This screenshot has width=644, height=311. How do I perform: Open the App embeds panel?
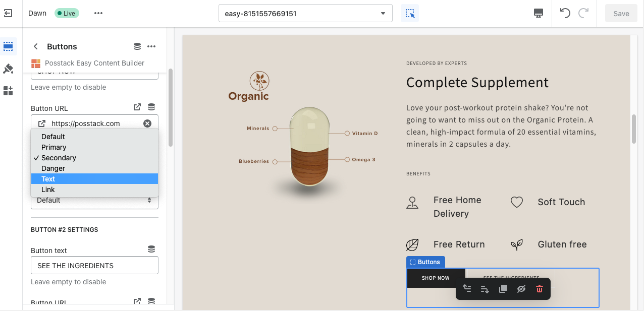8,91
